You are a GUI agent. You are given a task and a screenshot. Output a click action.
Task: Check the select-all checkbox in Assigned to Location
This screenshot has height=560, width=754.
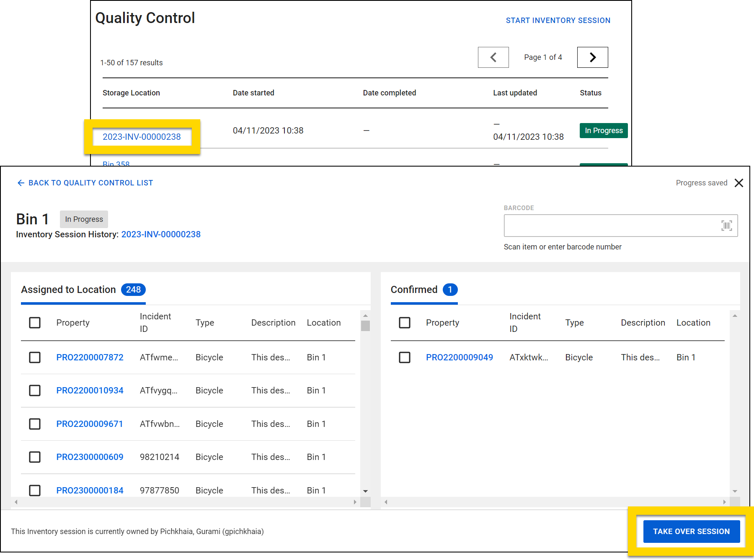click(x=35, y=323)
